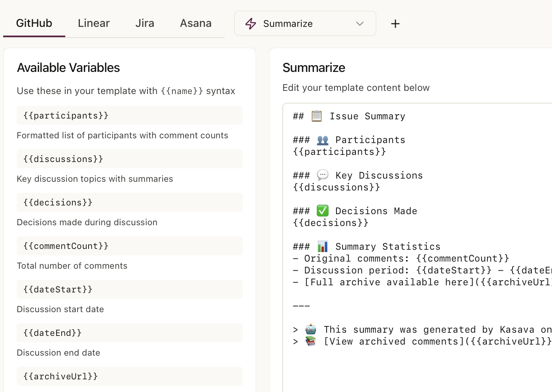This screenshot has height=392, width=552.
Task: Click the robot emoji in the summary footer
Action: pos(311,329)
